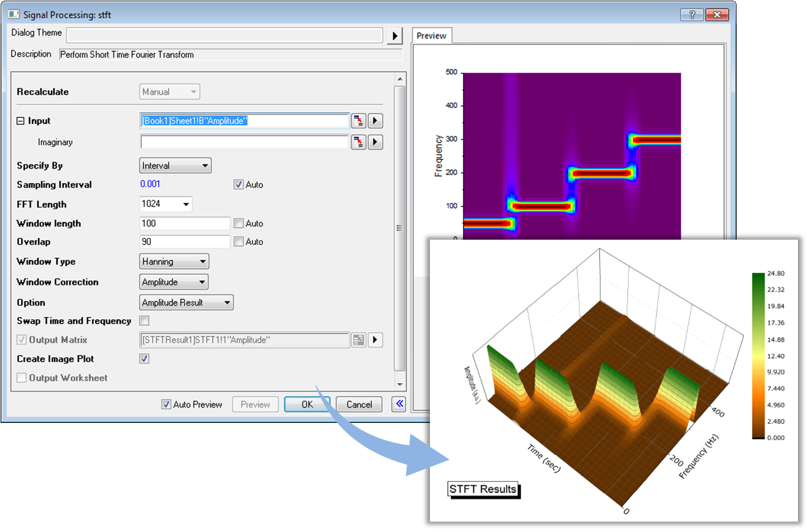This screenshot has width=809, height=532.
Task: Click the Window length value field
Action: click(185, 224)
